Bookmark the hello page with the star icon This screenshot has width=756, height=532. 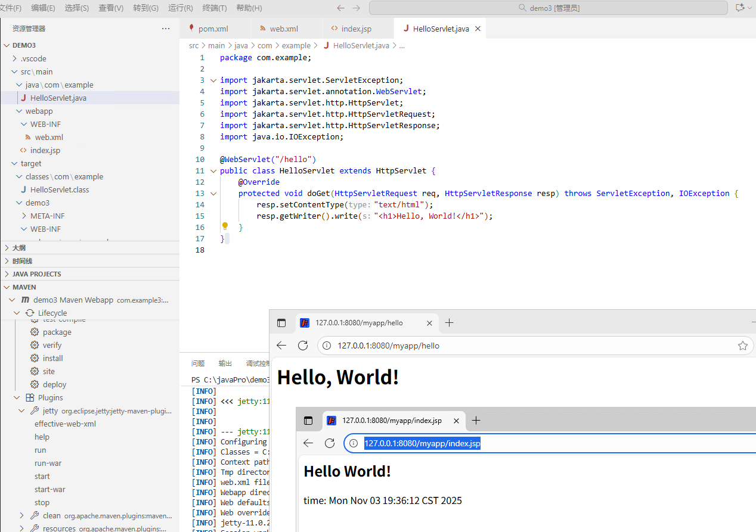(x=742, y=346)
